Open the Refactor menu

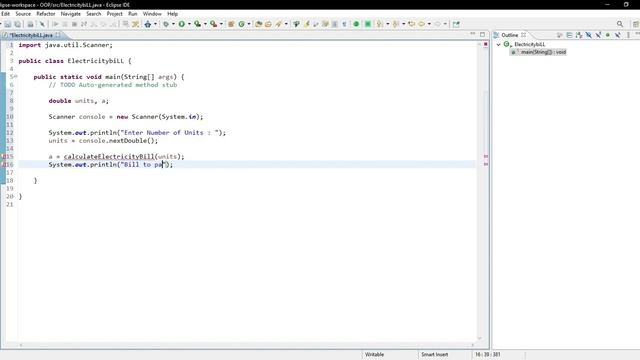pyautogui.click(x=46, y=14)
